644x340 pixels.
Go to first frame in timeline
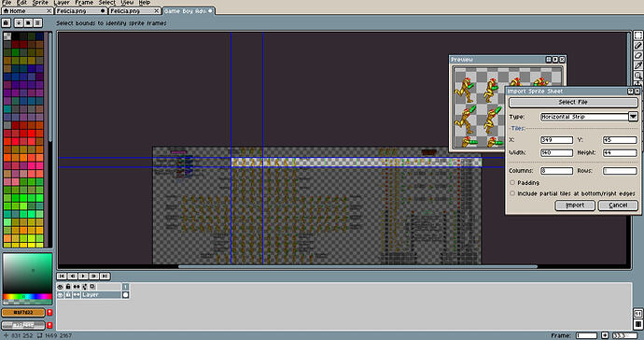tap(62, 276)
